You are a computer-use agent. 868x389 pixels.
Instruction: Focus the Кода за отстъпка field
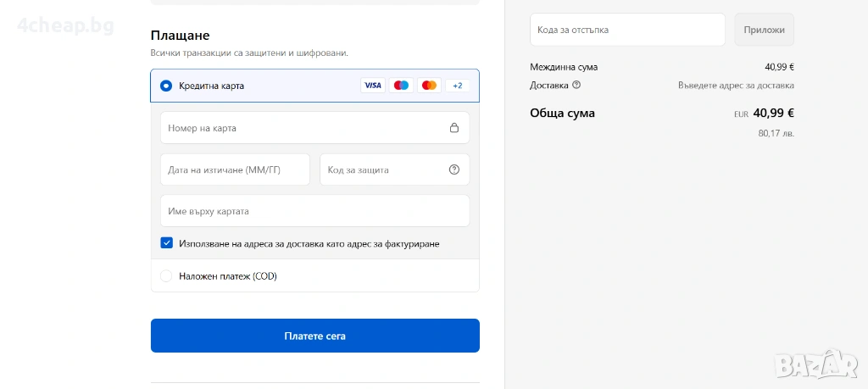point(627,30)
